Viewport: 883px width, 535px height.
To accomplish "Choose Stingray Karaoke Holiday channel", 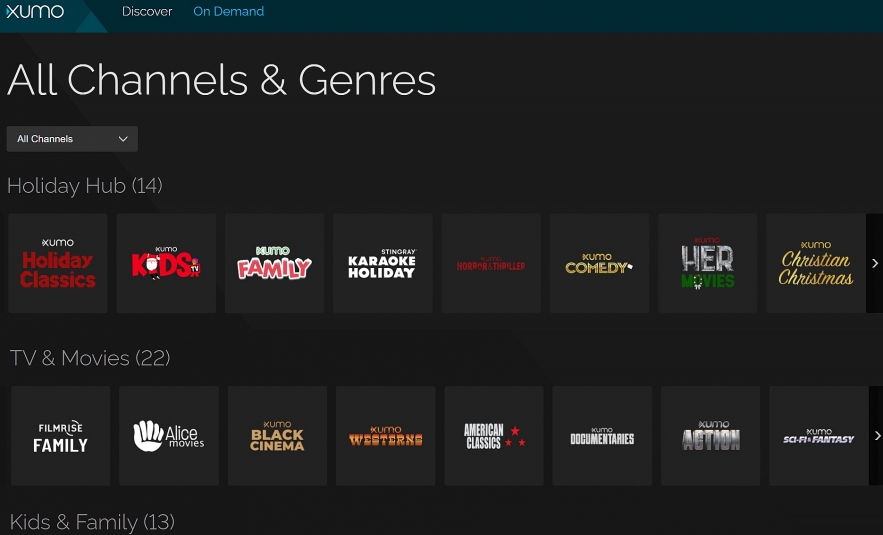I will click(x=382, y=263).
